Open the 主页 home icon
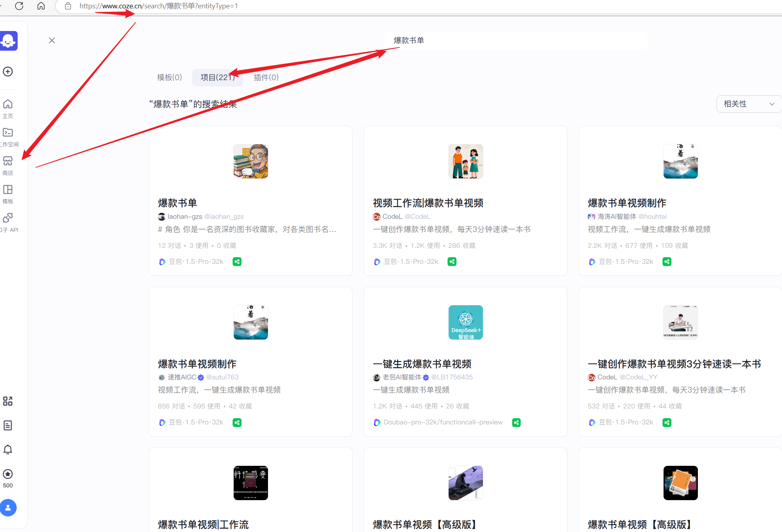Viewport: 782px width, 532px height. pos(8,104)
